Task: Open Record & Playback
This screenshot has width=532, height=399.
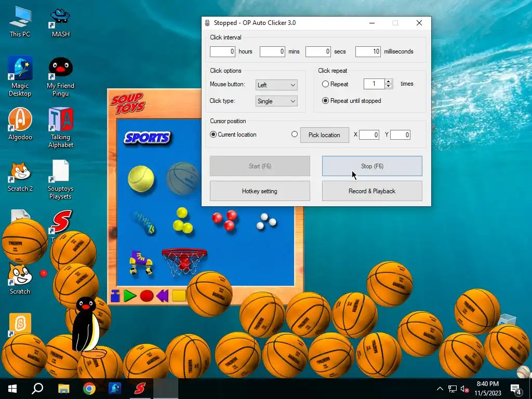Action: pyautogui.click(x=372, y=191)
